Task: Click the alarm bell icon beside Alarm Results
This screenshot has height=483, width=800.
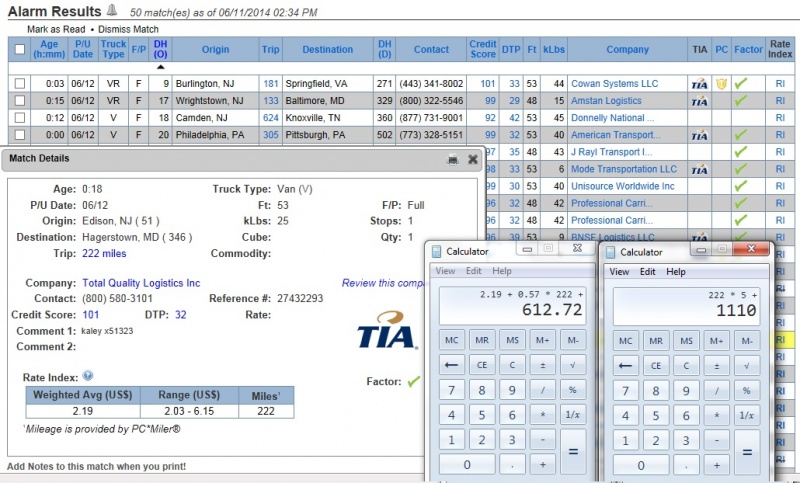Action: [111, 11]
